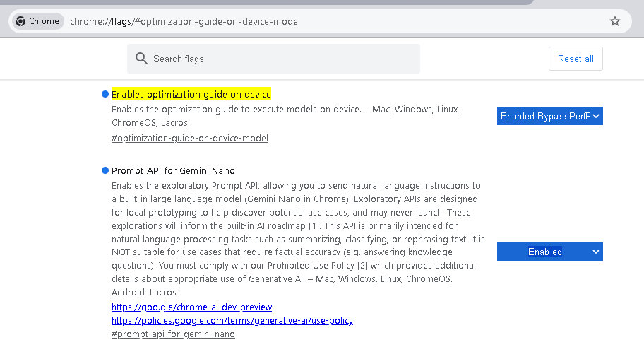
Task: Click the Chrome site info chip
Action: [x=38, y=21]
